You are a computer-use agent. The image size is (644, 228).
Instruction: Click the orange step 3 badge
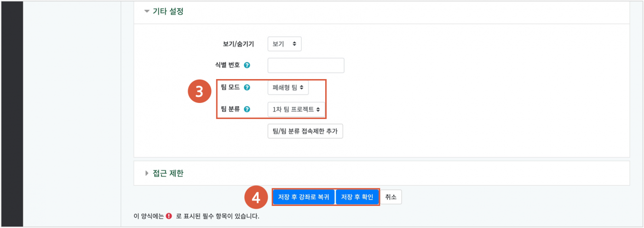[x=199, y=91]
